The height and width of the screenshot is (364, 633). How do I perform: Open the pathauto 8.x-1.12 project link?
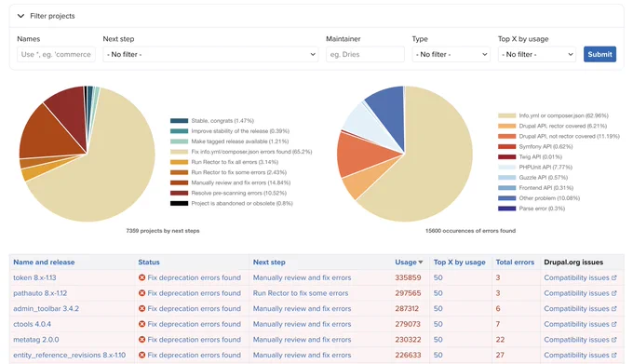(40, 293)
